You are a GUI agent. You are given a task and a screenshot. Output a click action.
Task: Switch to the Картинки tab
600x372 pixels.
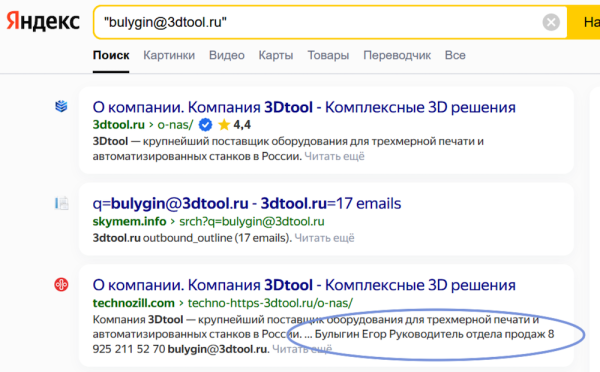pyautogui.click(x=169, y=55)
